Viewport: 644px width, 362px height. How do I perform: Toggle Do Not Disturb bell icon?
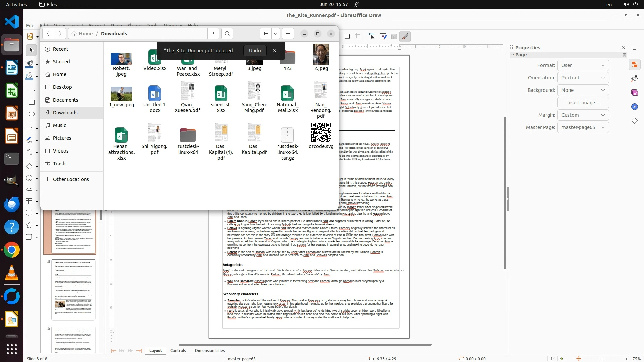pyautogui.click(x=357, y=5)
